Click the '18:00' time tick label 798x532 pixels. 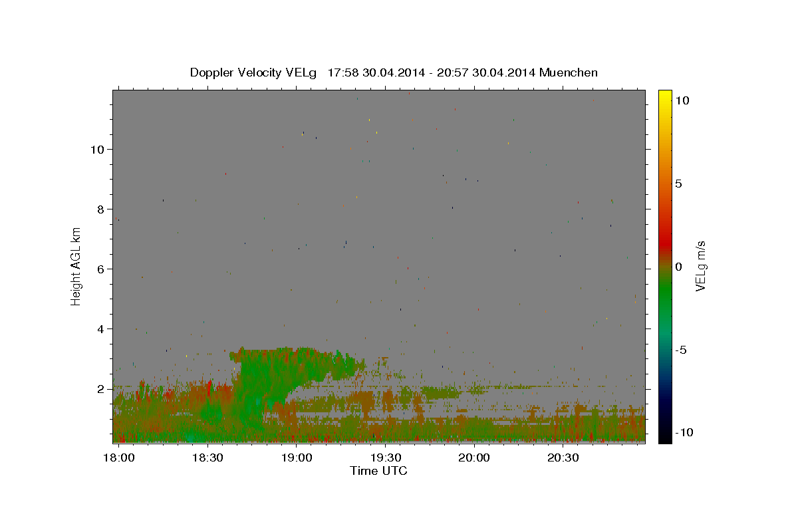click(119, 458)
